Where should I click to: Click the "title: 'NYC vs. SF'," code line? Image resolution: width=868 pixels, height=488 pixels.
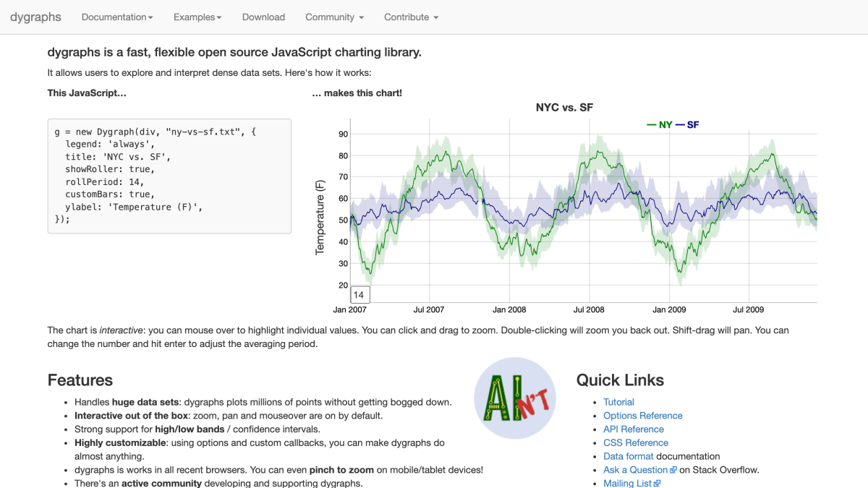(117, 156)
